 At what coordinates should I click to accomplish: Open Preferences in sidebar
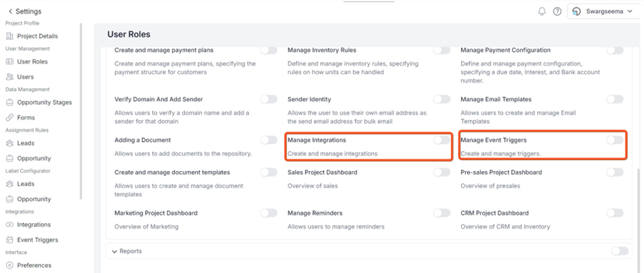(x=34, y=265)
